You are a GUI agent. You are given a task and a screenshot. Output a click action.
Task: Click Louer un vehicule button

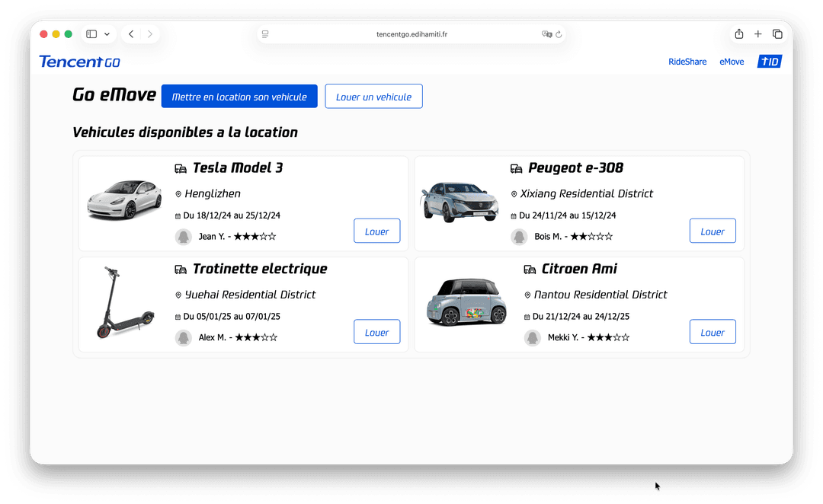click(373, 97)
